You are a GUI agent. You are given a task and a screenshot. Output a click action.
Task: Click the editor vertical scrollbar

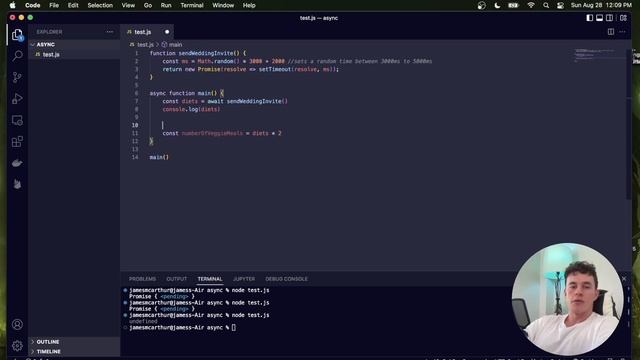point(629,124)
